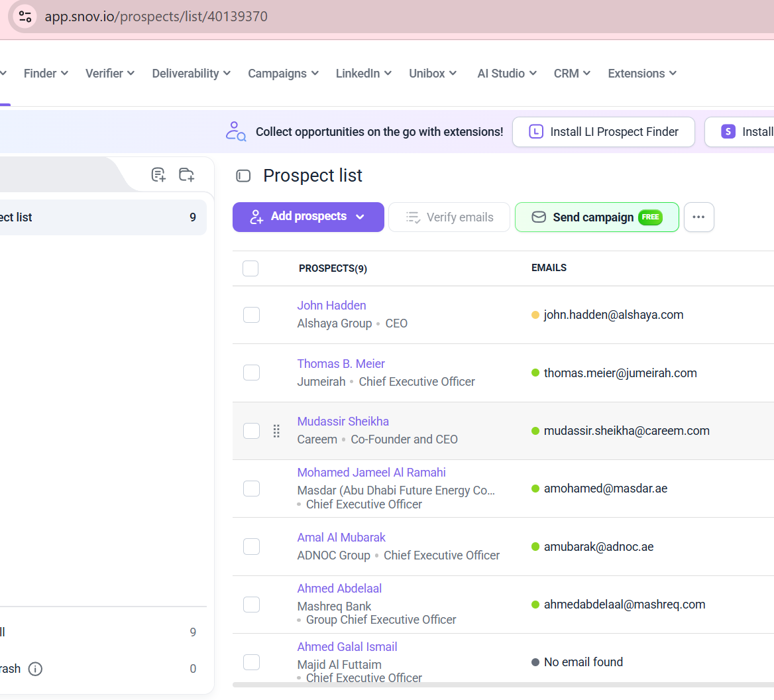Select the Amal Al Mubarak checkbox

(251, 546)
